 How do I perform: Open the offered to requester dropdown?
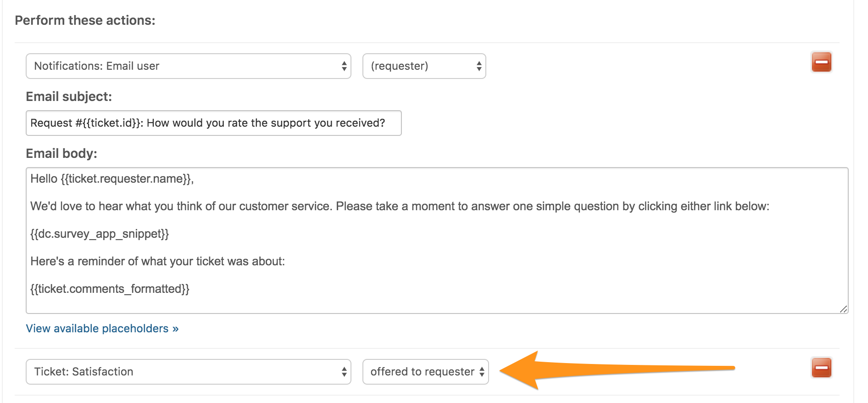tap(425, 372)
